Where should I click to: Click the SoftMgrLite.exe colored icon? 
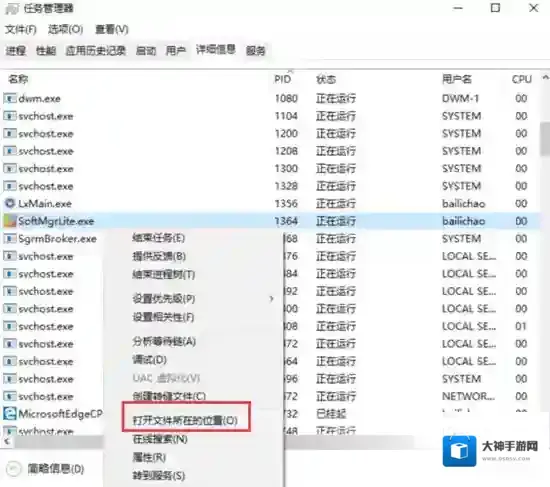point(10,221)
